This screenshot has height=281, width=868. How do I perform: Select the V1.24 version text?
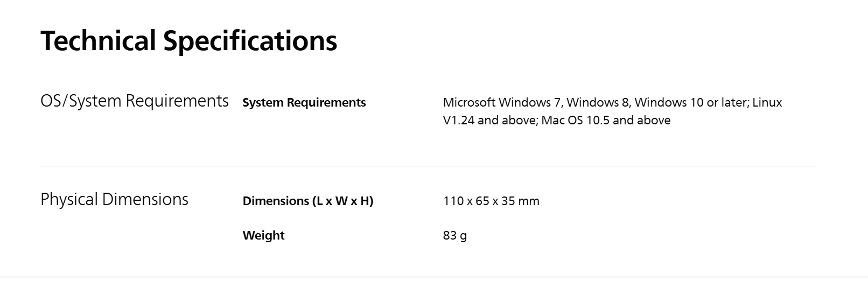click(x=459, y=120)
